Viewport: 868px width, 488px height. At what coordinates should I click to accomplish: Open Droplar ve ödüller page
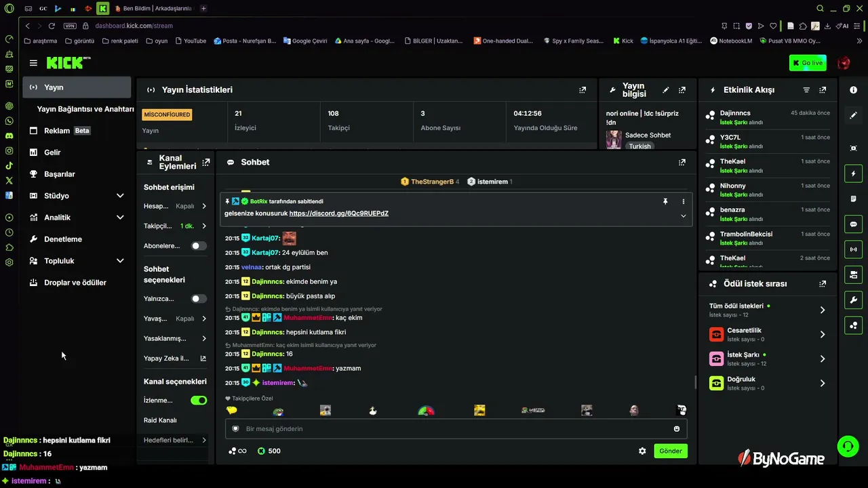click(77, 283)
